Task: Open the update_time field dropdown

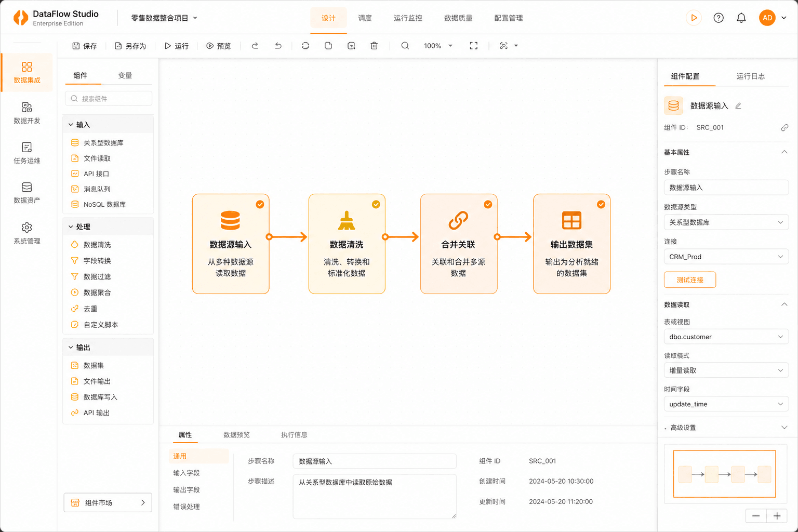Action: (726, 404)
